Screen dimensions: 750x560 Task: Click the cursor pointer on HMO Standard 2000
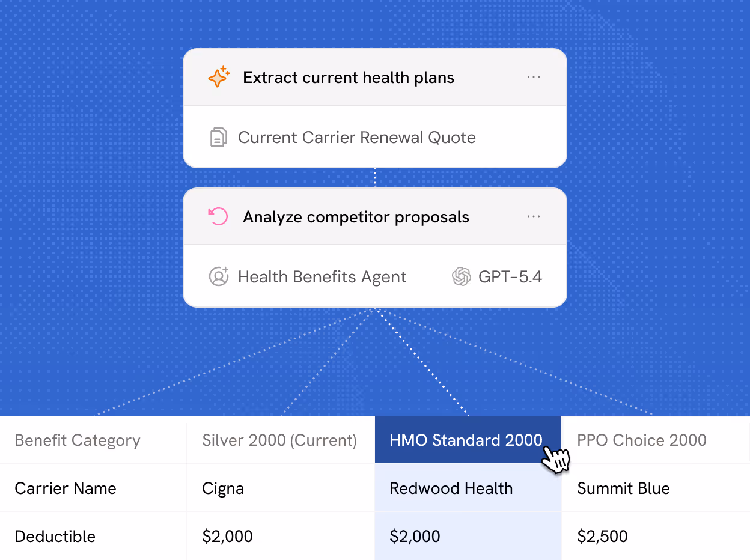(556, 460)
